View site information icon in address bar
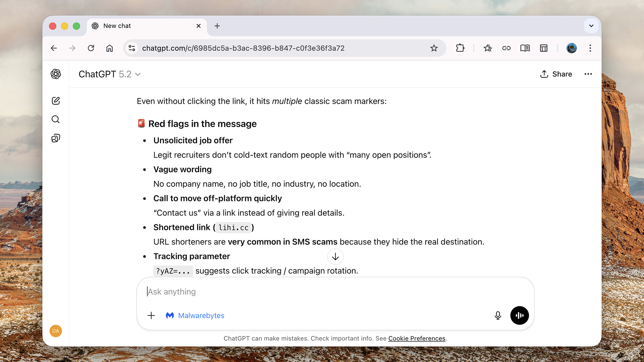Screen dimensions: 644x362 coord(132,48)
